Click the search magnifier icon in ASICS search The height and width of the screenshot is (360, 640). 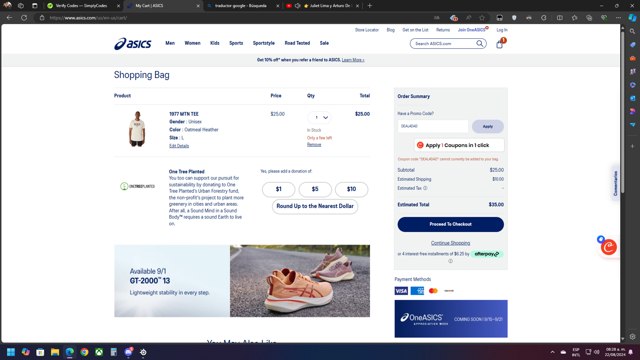point(480,43)
